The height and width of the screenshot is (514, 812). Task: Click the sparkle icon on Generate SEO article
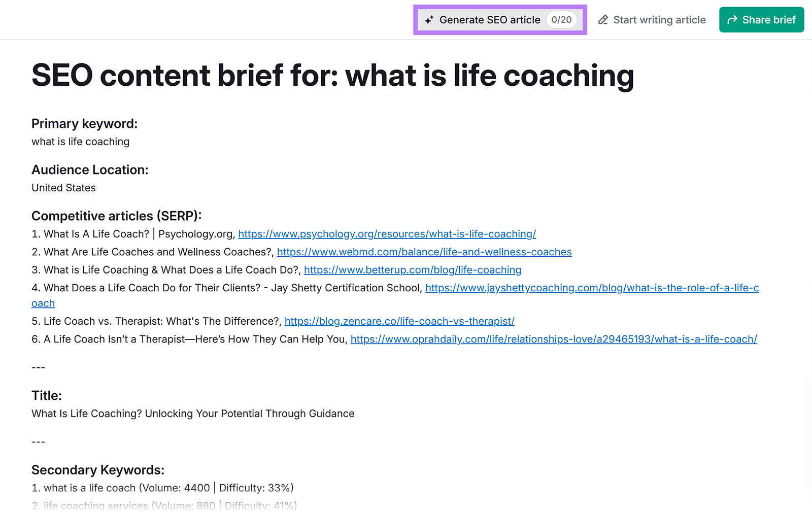[429, 20]
